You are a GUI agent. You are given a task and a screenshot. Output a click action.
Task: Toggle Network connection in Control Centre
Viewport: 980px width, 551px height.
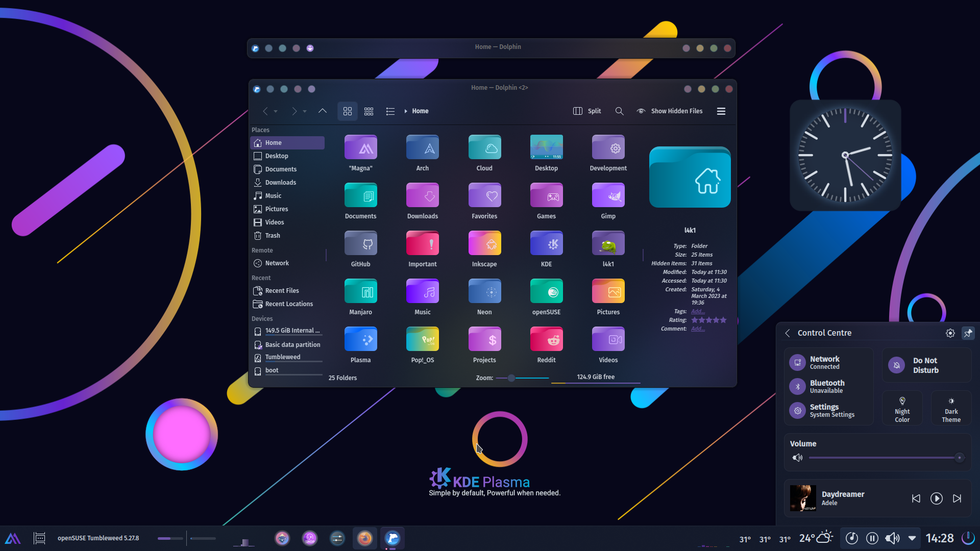pyautogui.click(x=797, y=363)
